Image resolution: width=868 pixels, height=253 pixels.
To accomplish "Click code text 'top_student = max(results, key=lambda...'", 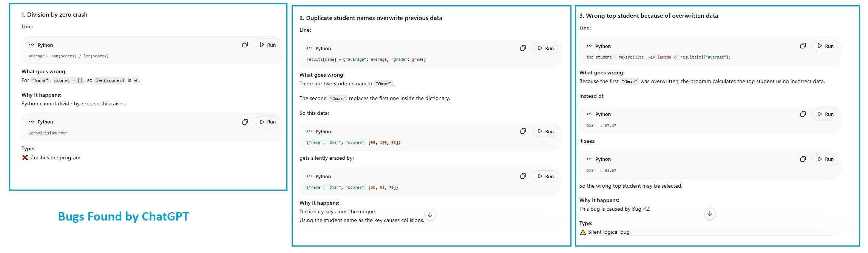I will pos(658,57).
